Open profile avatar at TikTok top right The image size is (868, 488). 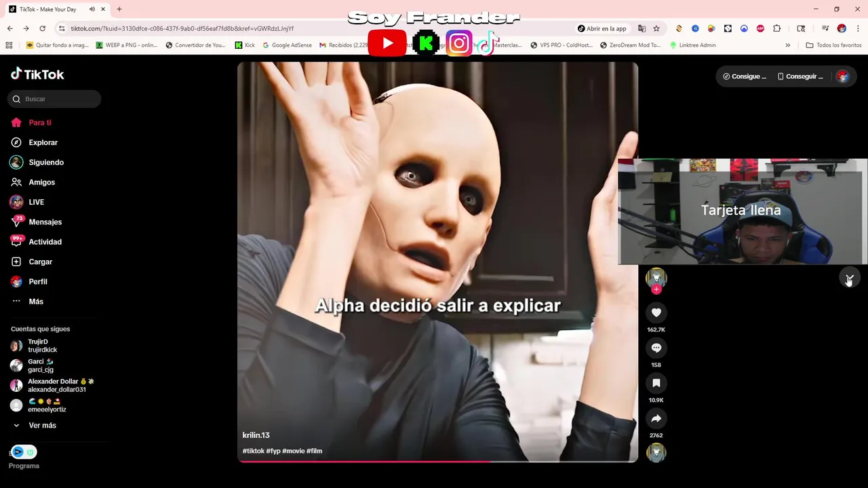tap(843, 77)
